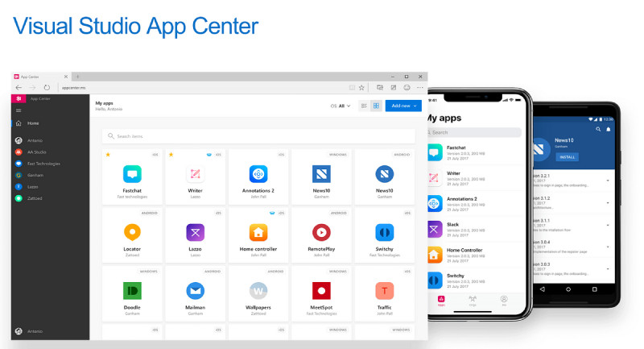Click the Add new button
Image resolution: width=644 pixels, height=349 pixels.
click(x=403, y=106)
